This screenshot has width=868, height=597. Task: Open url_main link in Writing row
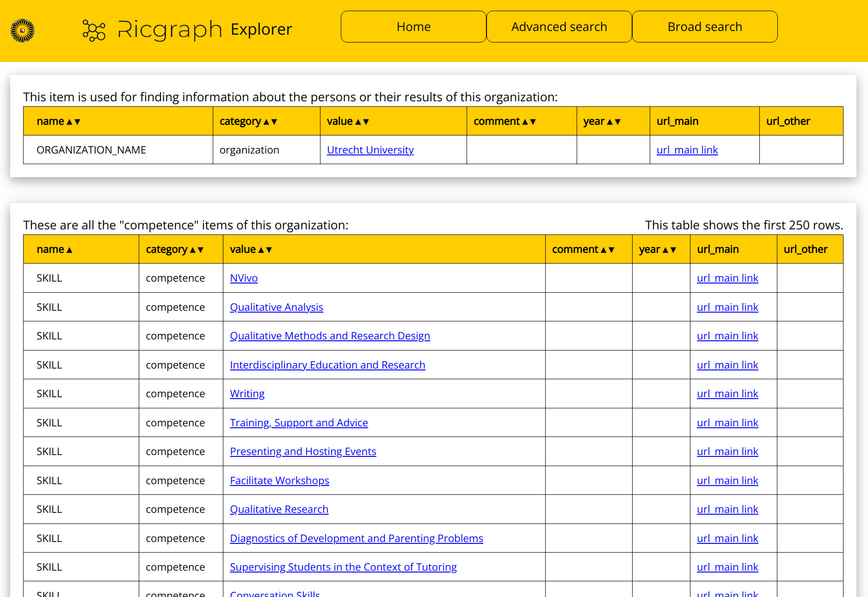pyautogui.click(x=727, y=394)
